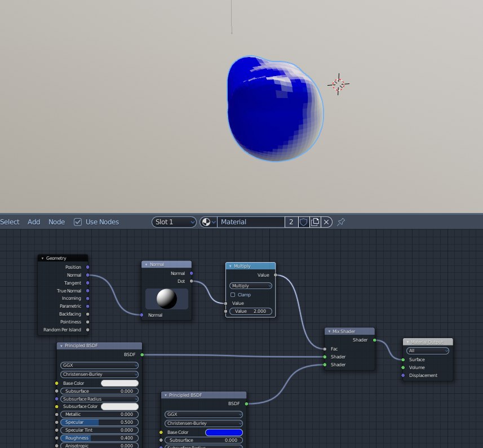Screen dimensions: 483x448
Task: Collapse the Multiply node
Action: pos(230,266)
